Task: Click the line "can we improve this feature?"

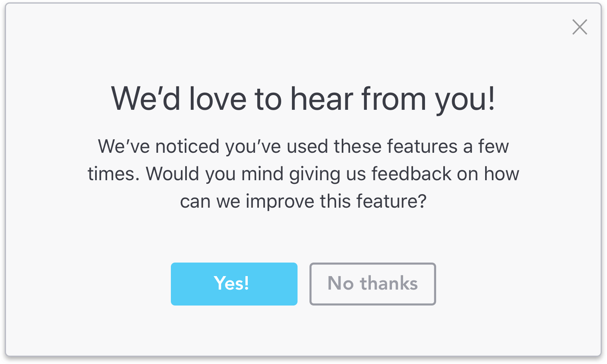Action: 303,201
